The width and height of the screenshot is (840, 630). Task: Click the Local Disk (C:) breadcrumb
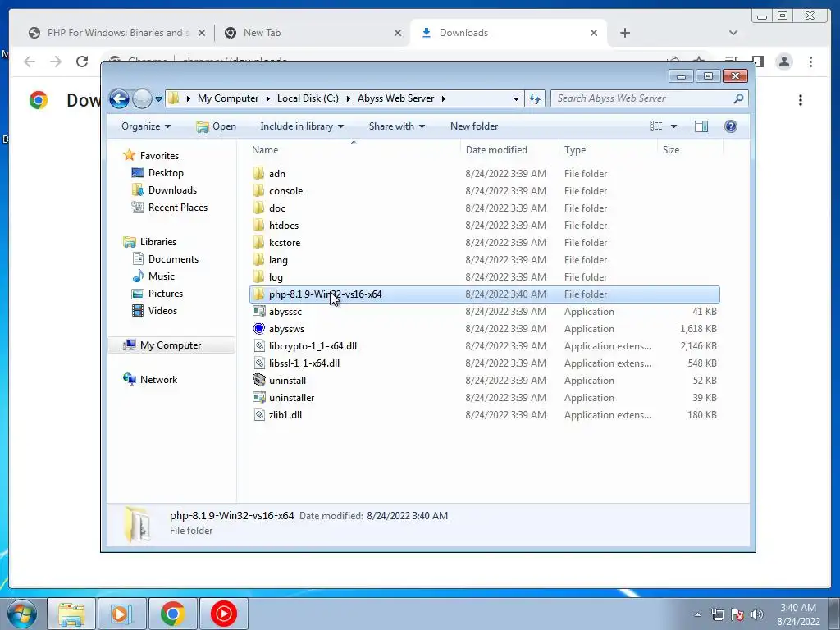point(308,98)
